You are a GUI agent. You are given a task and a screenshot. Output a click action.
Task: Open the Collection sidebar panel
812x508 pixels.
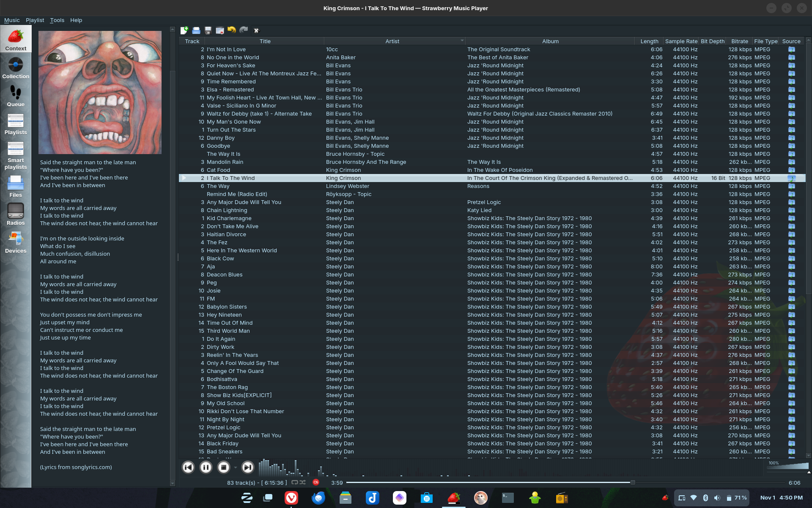[16, 68]
